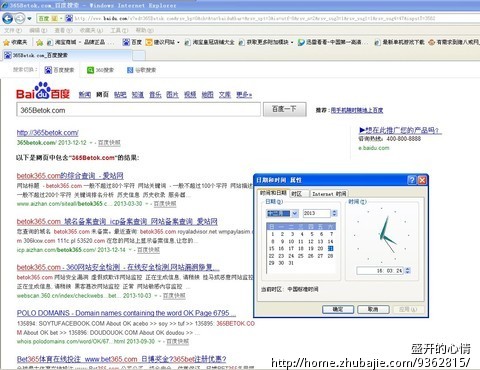The width and height of the screenshot is (480, 370).
Task: Click the 百度一下 search button
Action: [284, 109]
